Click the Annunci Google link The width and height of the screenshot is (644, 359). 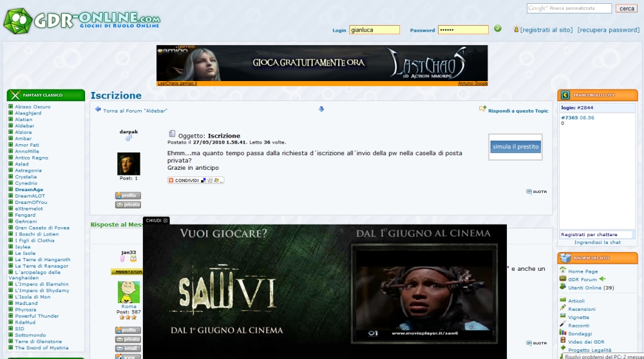coord(473,83)
